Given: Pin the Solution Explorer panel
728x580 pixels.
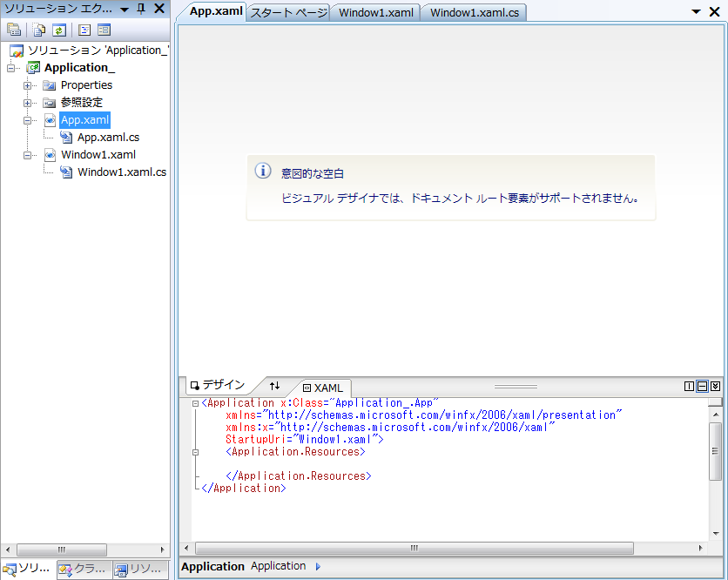Looking at the screenshot, I should click(141, 9).
